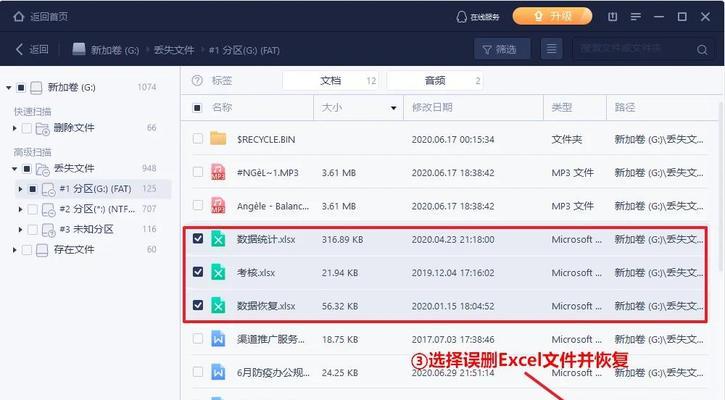
Task: Sort by 名称 column header
Action: [x=222, y=107]
